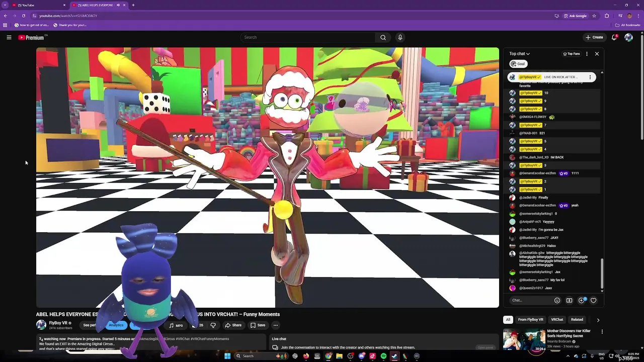Open the three-dot more actions under video
Image resolution: width=644 pixels, height=362 pixels.
pyautogui.click(x=275, y=325)
